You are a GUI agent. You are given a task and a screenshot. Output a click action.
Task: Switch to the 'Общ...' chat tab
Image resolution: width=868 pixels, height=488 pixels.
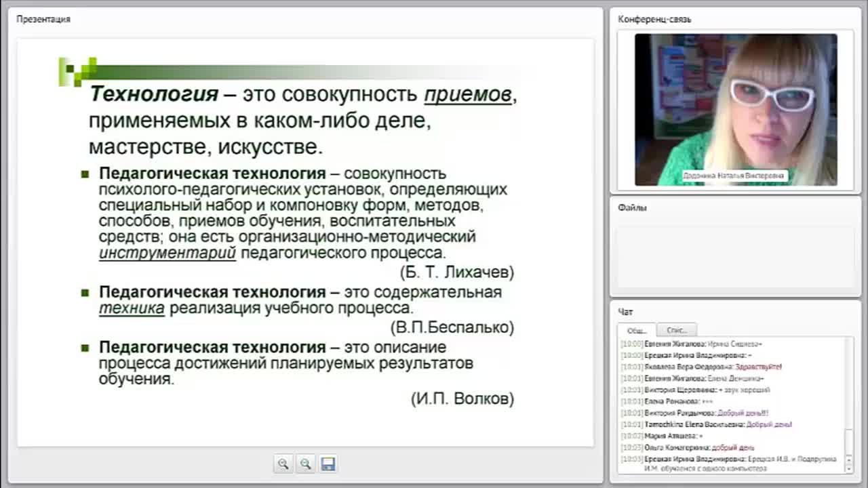637,330
